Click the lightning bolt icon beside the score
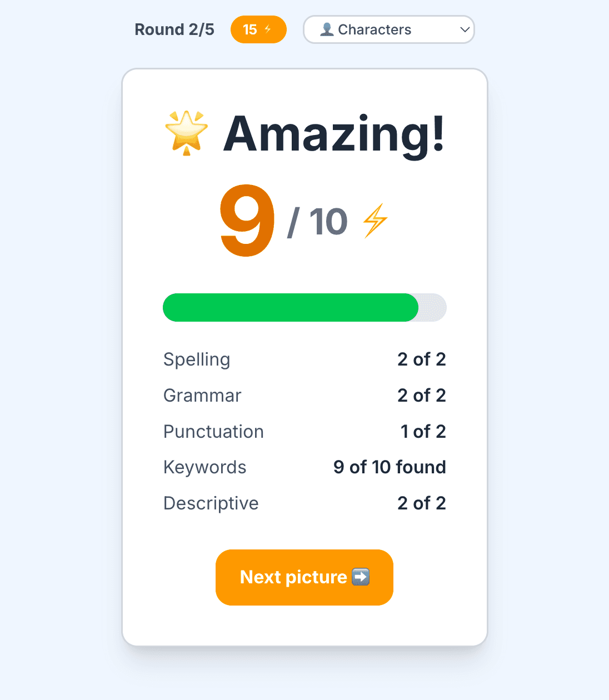The width and height of the screenshot is (609, 700). (376, 220)
